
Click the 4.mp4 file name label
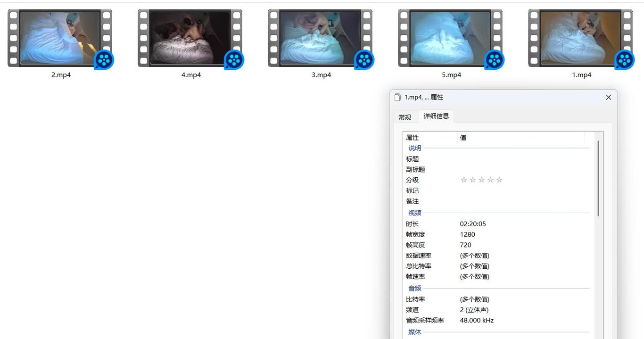point(191,74)
